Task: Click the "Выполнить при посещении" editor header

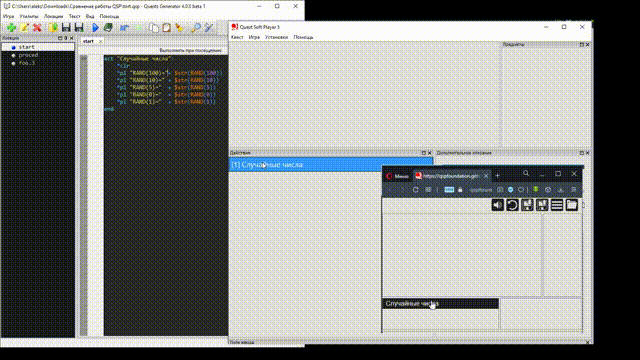Action: pyautogui.click(x=191, y=50)
